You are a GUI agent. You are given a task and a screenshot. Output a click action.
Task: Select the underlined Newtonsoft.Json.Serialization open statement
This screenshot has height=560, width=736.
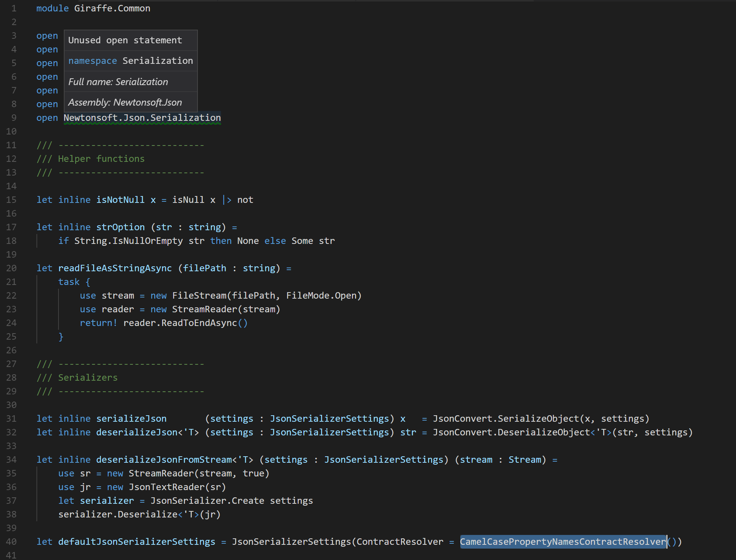[142, 117]
